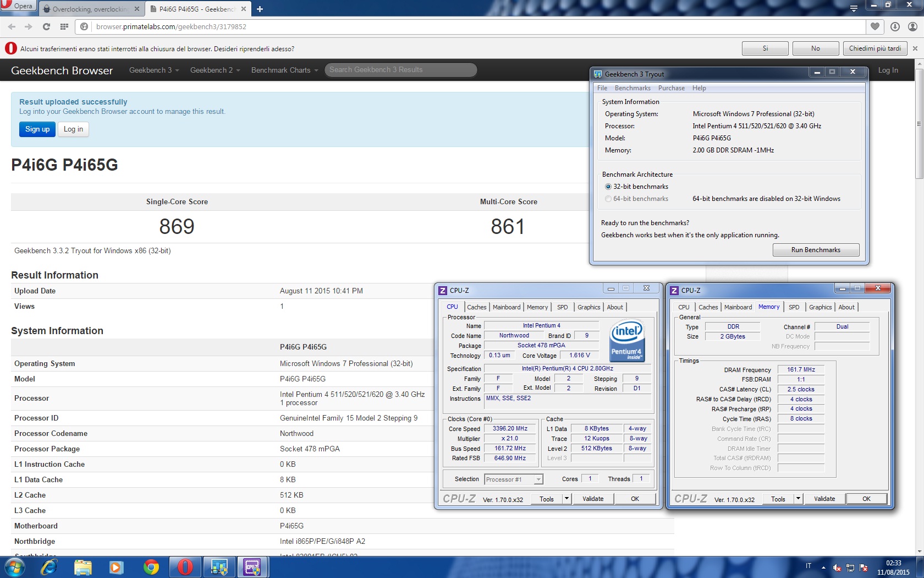Open Purchase menu in Geekbench 3 Tryout
This screenshot has height=578, width=924.
coord(672,88)
